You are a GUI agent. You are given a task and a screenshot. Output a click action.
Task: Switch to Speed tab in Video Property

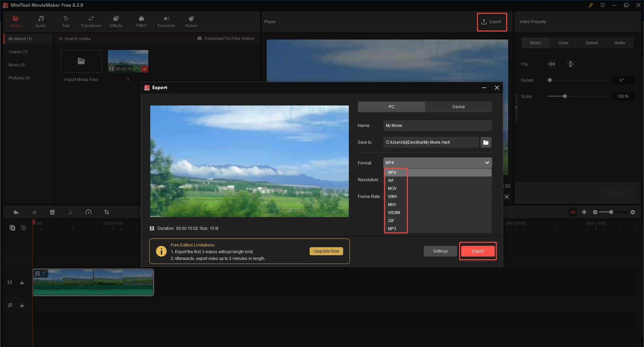tap(592, 43)
